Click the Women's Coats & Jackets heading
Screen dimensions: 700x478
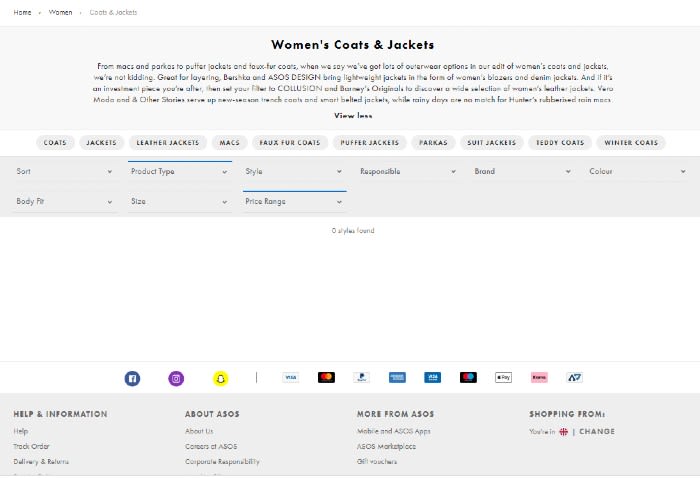[x=353, y=45]
